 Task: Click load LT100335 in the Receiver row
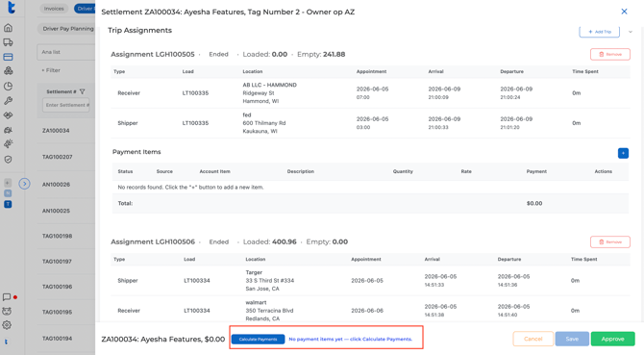(195, 93)
